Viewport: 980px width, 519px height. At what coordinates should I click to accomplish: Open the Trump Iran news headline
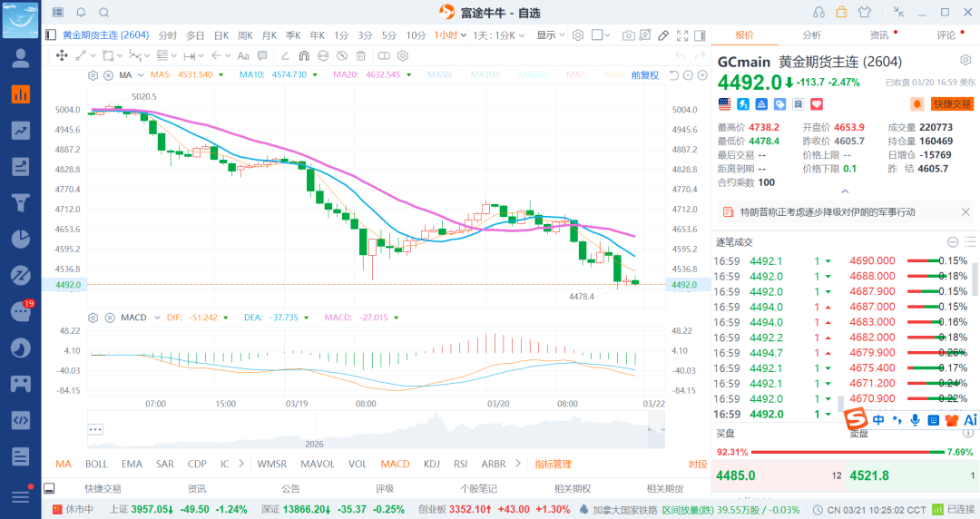[828, 212]
